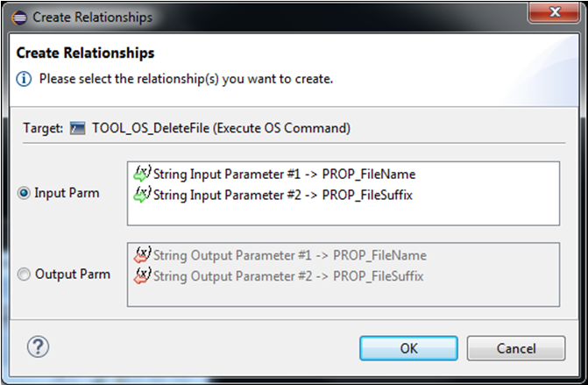Open help with the question mark icon
The width and height of the screenshot is (588, 385).
tap(38, 346)
